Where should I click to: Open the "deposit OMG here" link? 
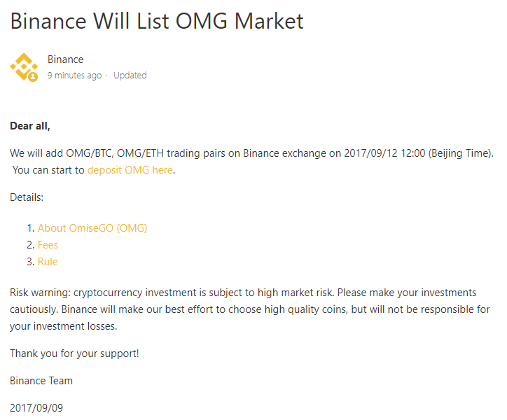[130, 170]
